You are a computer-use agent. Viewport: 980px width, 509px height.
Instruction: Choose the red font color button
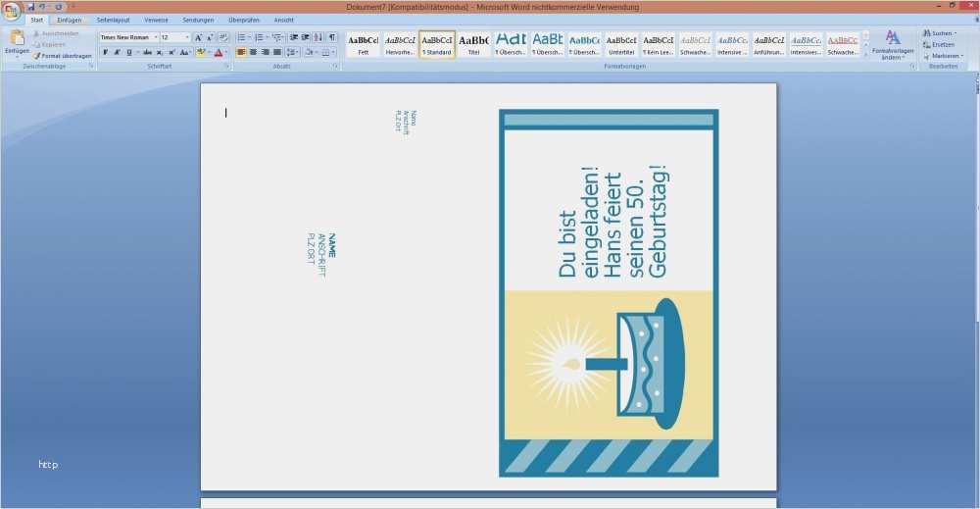pos(218,52)
